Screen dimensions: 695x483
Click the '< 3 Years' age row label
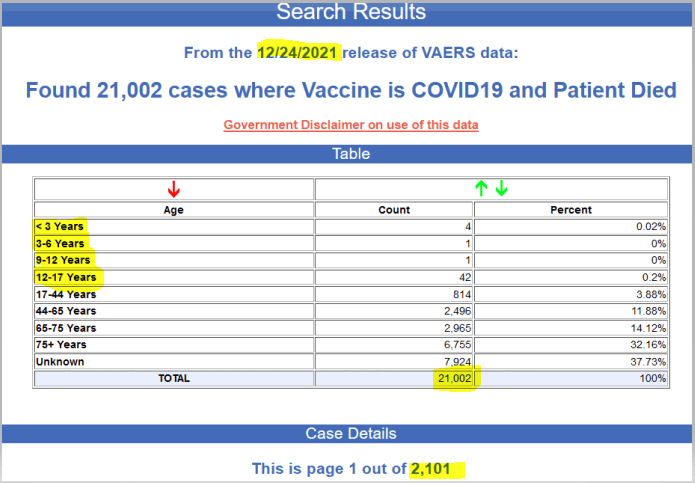coord(60,227)
